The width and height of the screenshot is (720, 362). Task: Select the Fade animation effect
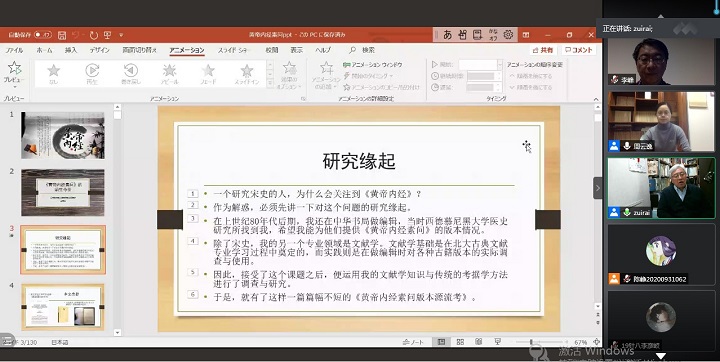pyautogui.click(x=208, y=74)
